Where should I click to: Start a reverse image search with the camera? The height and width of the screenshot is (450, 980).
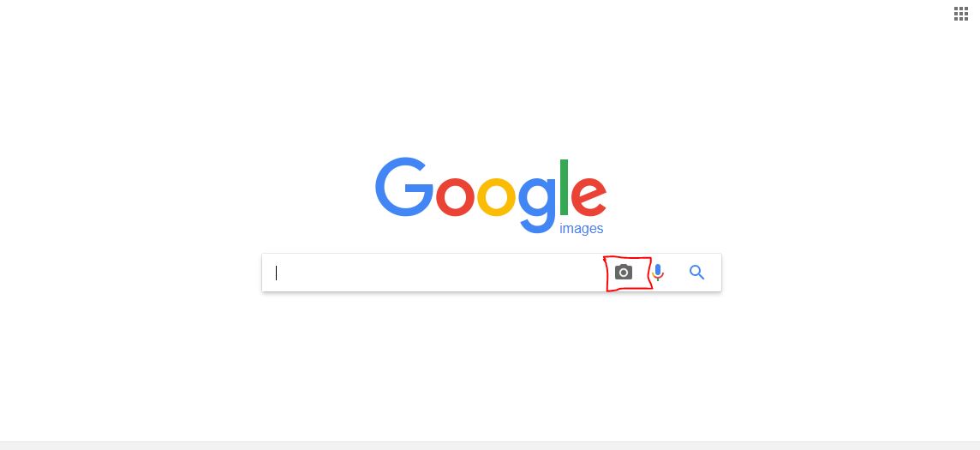[x=623, y=272]
